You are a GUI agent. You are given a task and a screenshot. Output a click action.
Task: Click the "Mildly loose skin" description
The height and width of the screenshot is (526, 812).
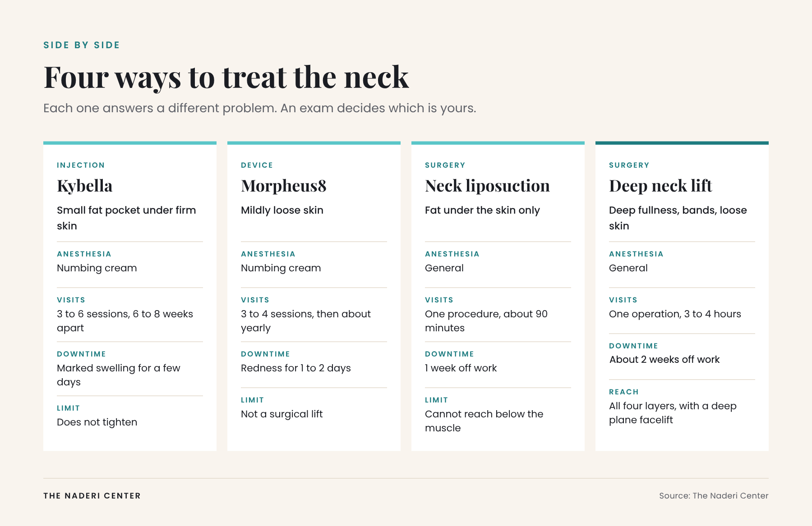pos(282,210)
